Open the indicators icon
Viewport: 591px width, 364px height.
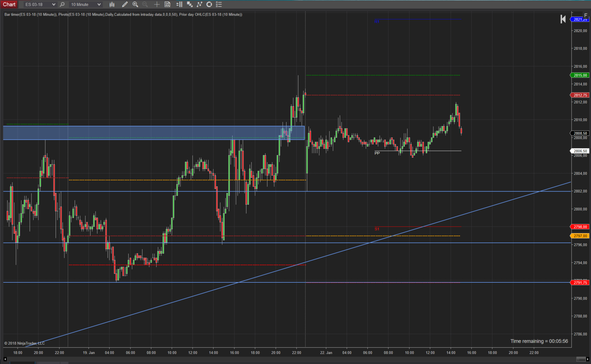tap(199, 4)
